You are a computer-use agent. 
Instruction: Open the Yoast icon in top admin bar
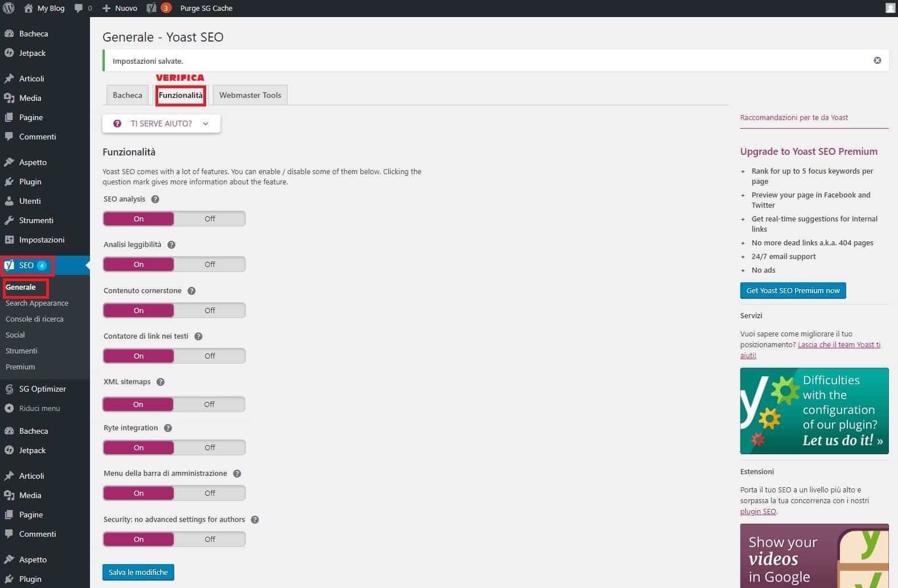pos(151,8)
